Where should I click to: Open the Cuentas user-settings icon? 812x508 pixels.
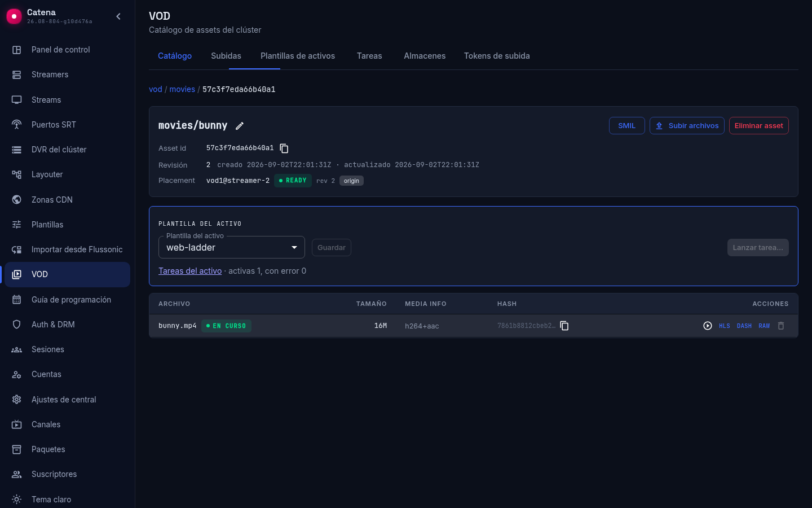point(17,374)
